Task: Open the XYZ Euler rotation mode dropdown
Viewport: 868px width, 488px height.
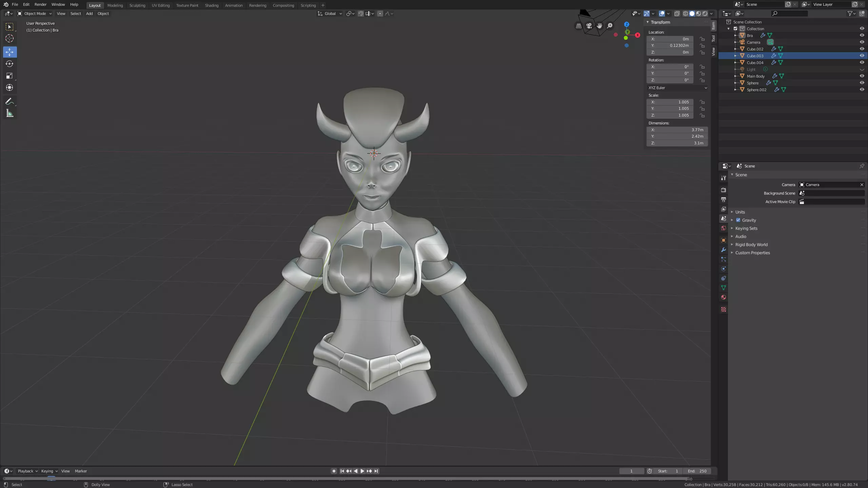Action: (x=677, y=88)
